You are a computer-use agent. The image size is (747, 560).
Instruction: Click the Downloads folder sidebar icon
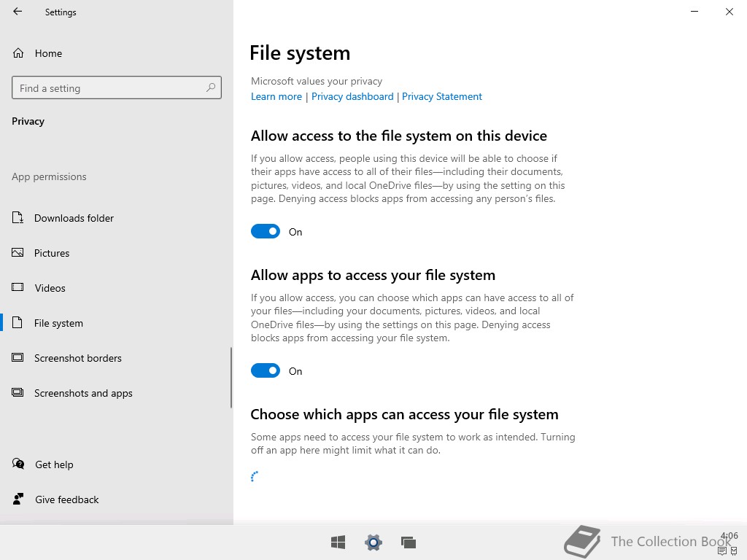pyautogui.click(x=18, y=217)
